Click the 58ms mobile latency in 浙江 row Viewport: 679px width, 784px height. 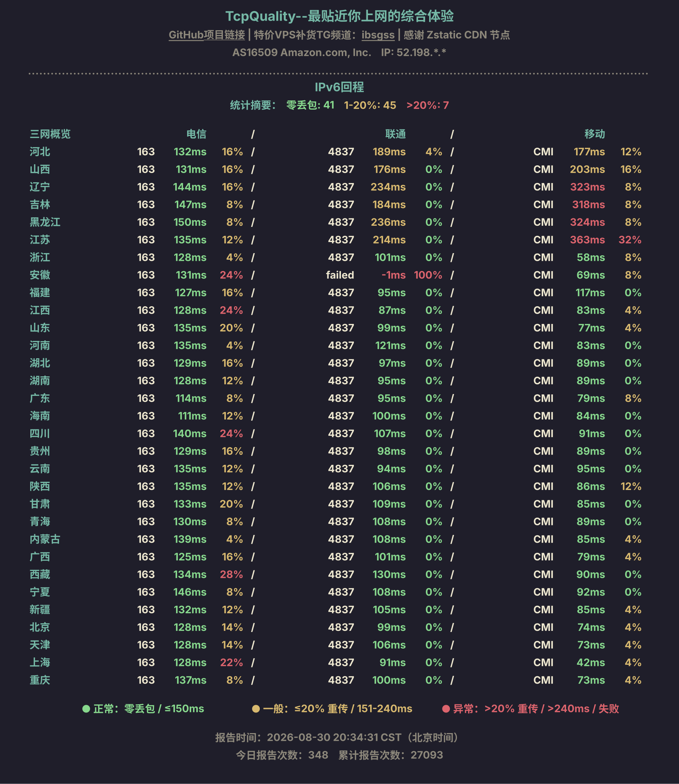click(x=591, y=257)
